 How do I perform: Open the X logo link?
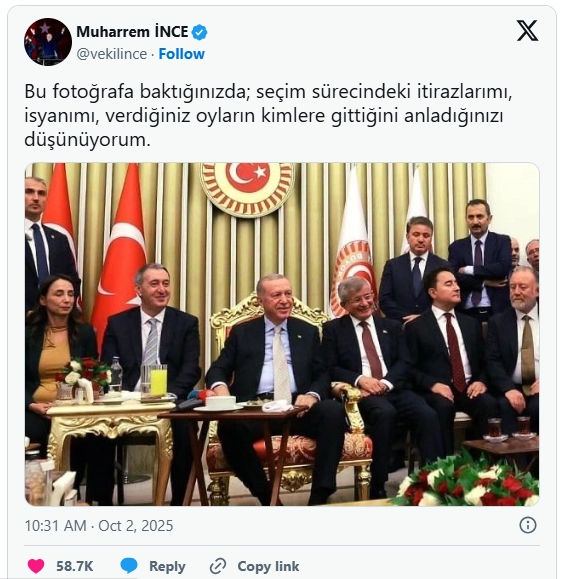point(527,31)
